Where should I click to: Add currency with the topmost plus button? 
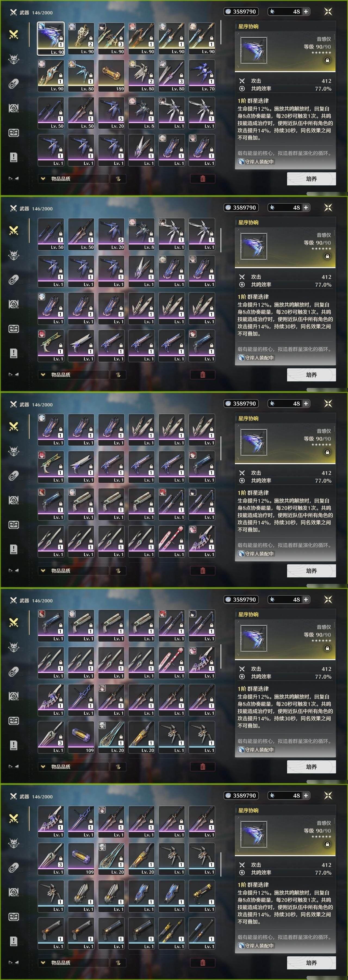tap(306, 11)
